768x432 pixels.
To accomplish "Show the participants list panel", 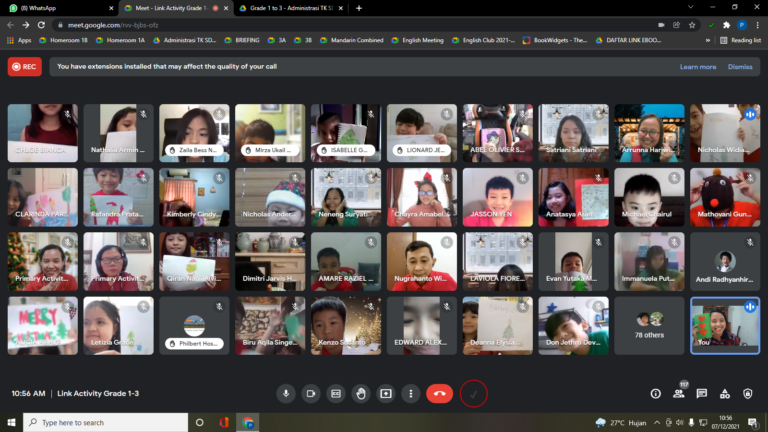I will click(679, 394).
